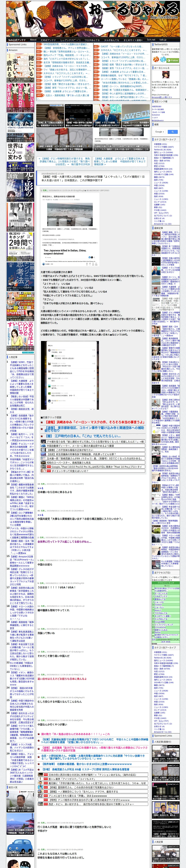Viewport: 186px width, 868px height.
Task: Open the About nav item
Action: (x=33, y=40)
